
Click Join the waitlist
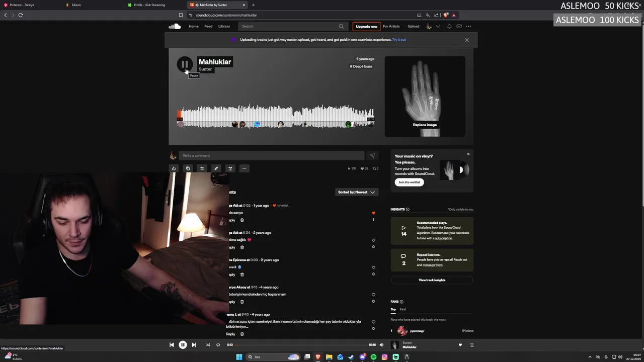coord(410,182)
